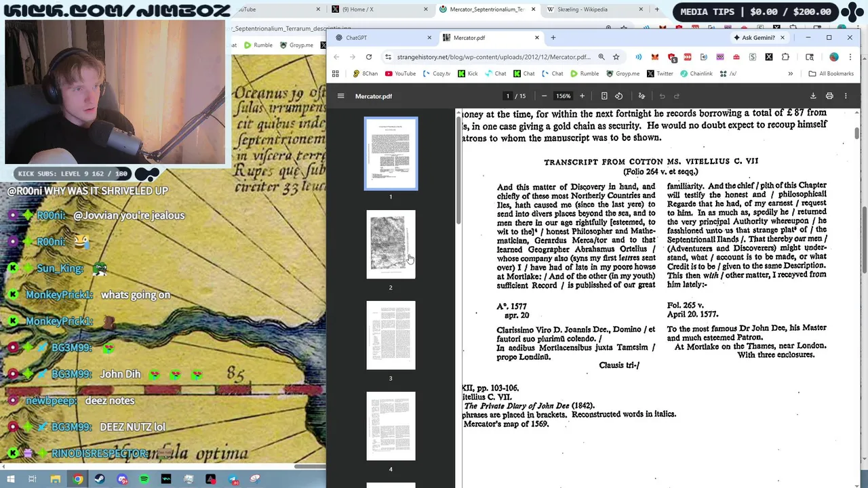The height and width of the screenshot is (488, 868).
Task: Select page 3 thumbnail
Action: 391,335
